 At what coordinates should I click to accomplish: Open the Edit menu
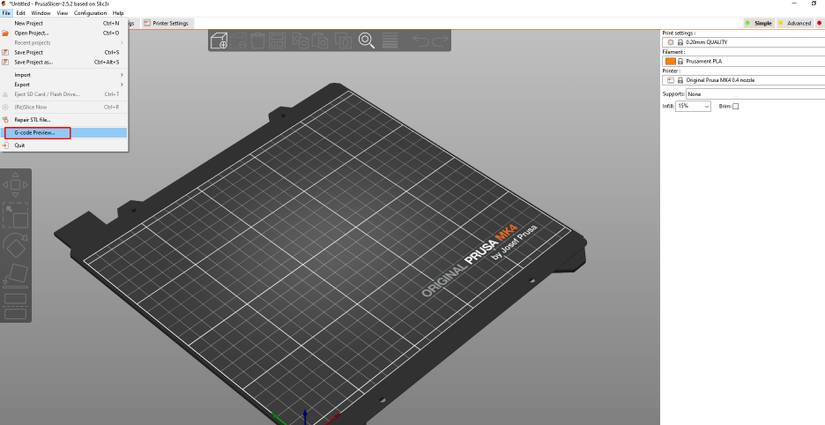coord(21,13)
